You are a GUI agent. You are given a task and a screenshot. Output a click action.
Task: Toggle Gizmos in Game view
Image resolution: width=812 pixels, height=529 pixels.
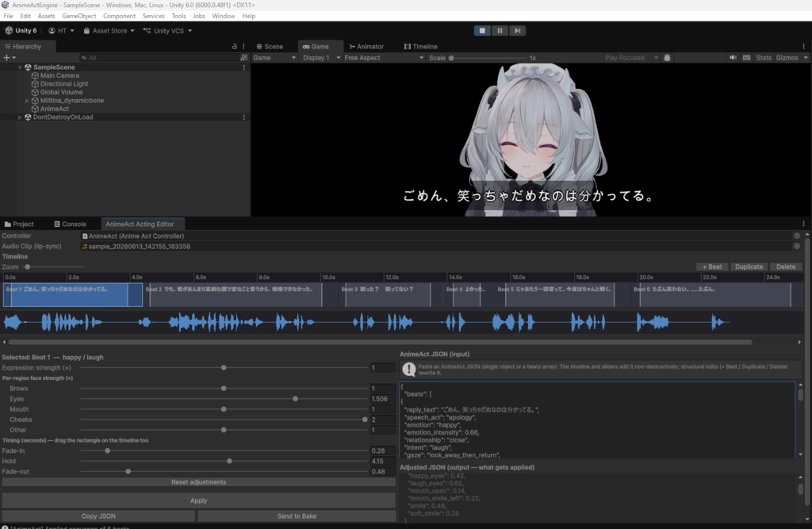coord(787,58)
